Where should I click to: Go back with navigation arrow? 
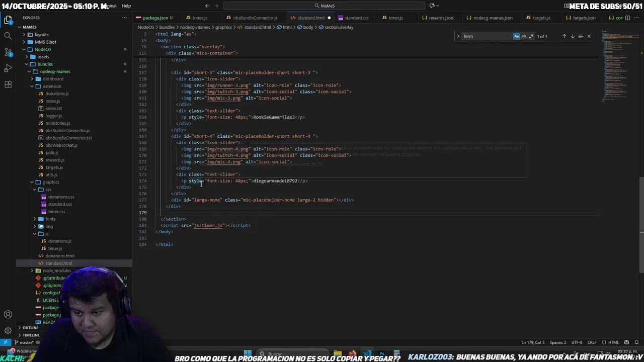(207, 6)
